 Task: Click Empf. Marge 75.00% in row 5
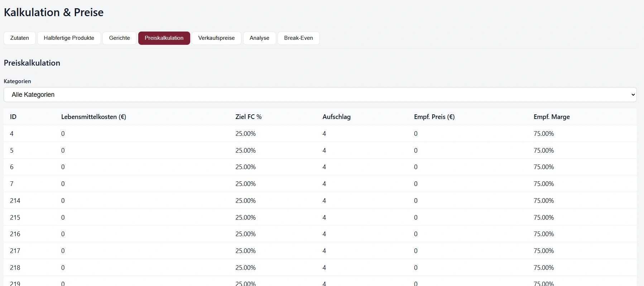click(544, 151)
